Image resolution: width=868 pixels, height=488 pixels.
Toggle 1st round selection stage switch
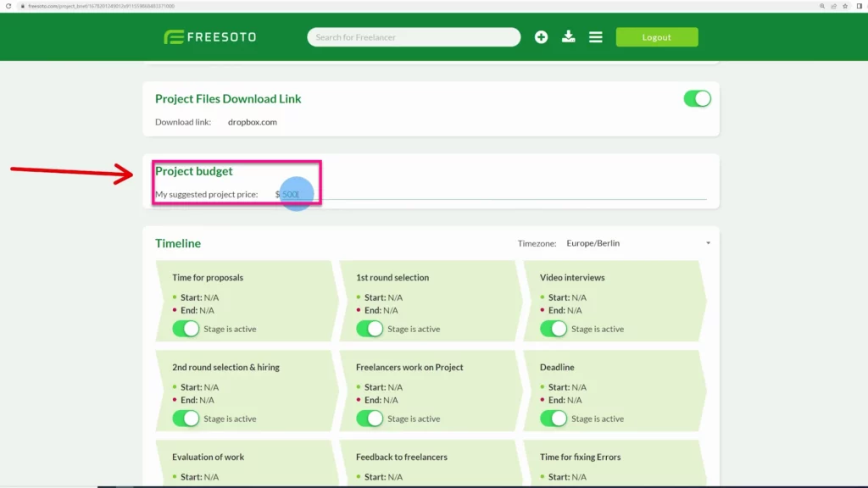click(370, 329)
